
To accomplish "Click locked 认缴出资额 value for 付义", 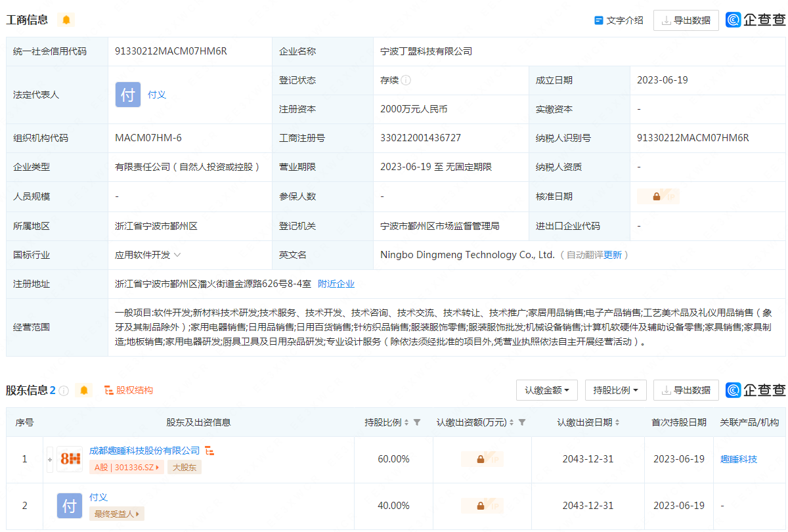I will click(481, 506).
